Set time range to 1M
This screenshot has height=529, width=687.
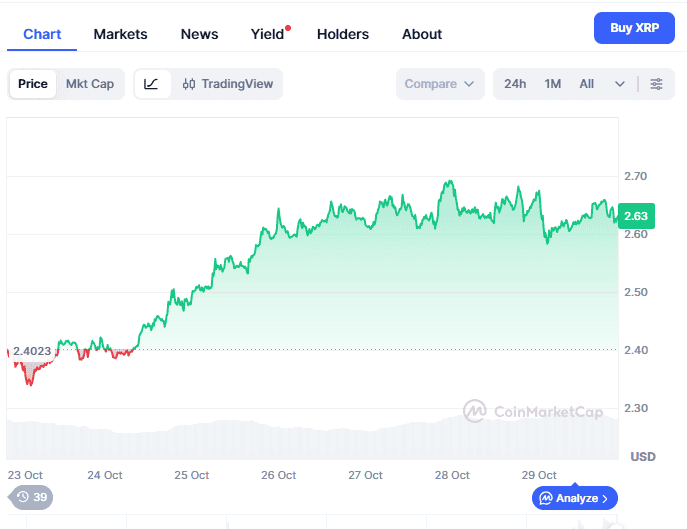tap(553, 84)
